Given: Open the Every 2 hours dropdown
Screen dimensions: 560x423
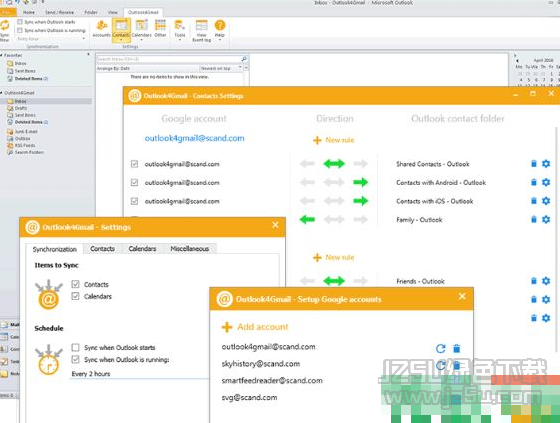Looking at the screenshot, I should coord(139,374).
